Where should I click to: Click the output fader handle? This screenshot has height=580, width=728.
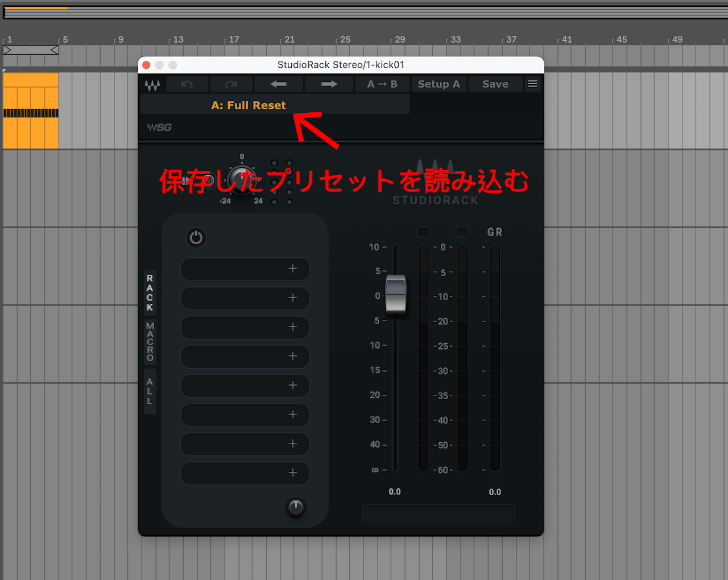point(396,294)
